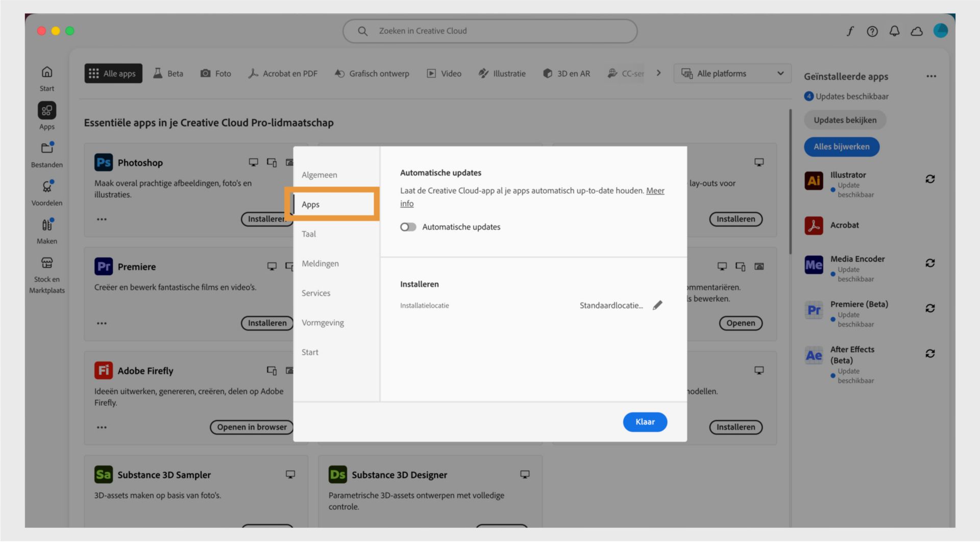This screenshot has height=542, width=980.
Task: Open notifications bell icon
Action: (x=894, y=31)
